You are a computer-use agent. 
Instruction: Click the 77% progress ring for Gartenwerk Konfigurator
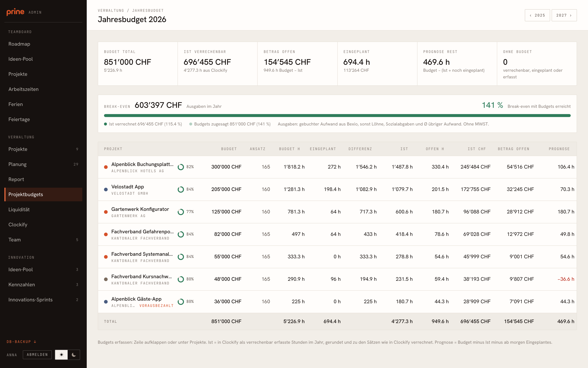point(181,212)
